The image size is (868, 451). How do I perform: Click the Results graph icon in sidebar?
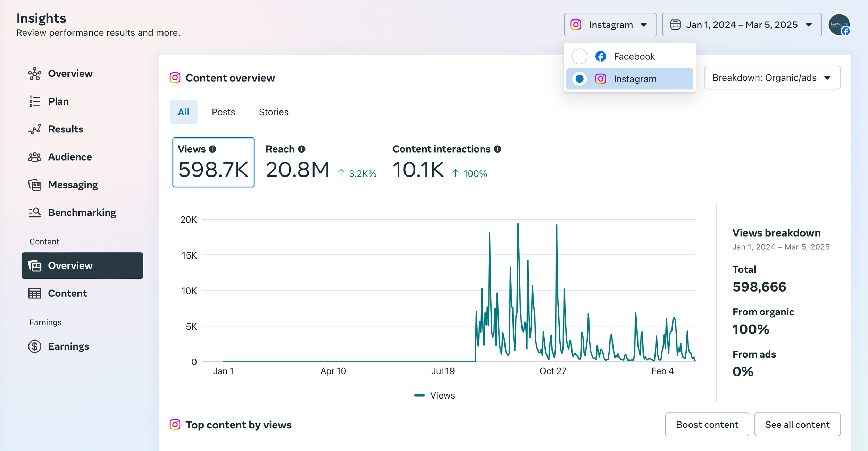(35, 129)
